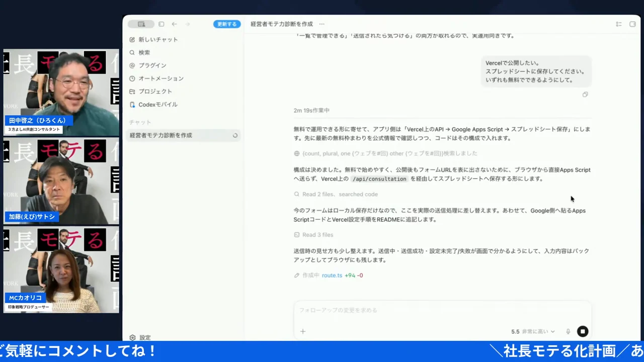644x362 pixels.
Task: Click the clock icon beside オートメーション
Action: (132, 78)
